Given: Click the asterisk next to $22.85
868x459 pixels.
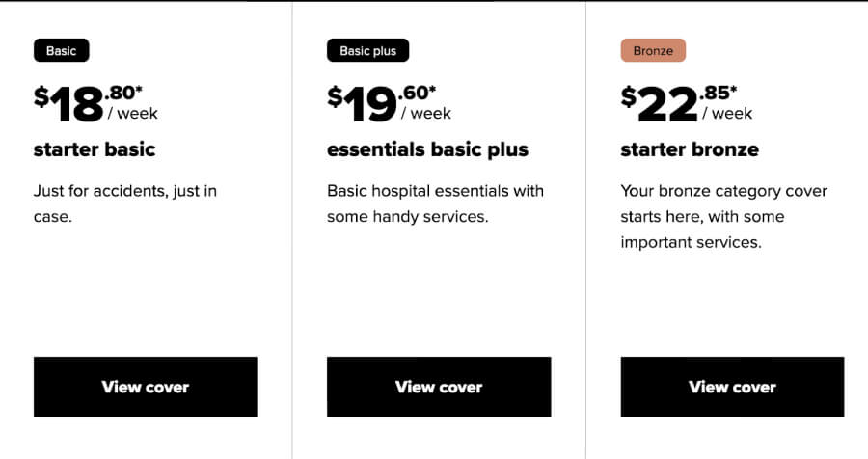Looking at the screenshot, I should (x=733, y=89).
